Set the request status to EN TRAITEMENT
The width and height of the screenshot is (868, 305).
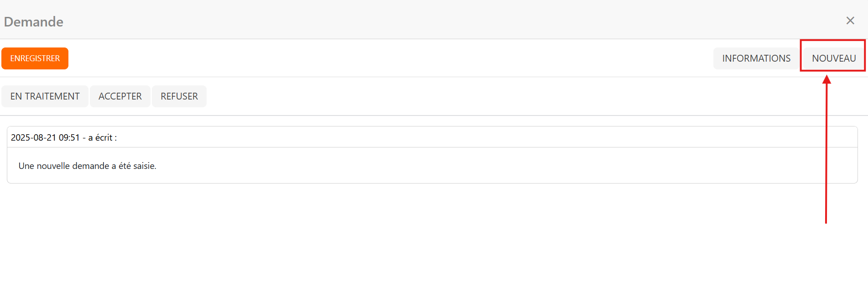[x=45, y=96]
